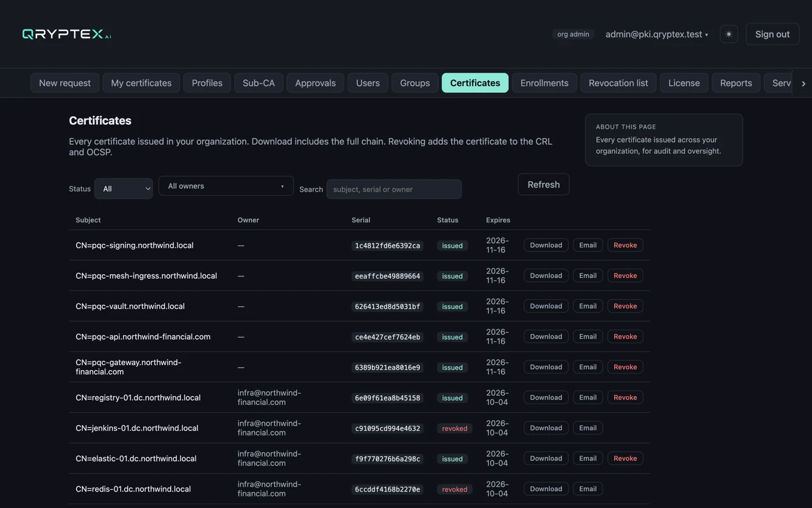Click serial c91095cd994e4632
Screen dimensions: 812x508
click(387, 428)
